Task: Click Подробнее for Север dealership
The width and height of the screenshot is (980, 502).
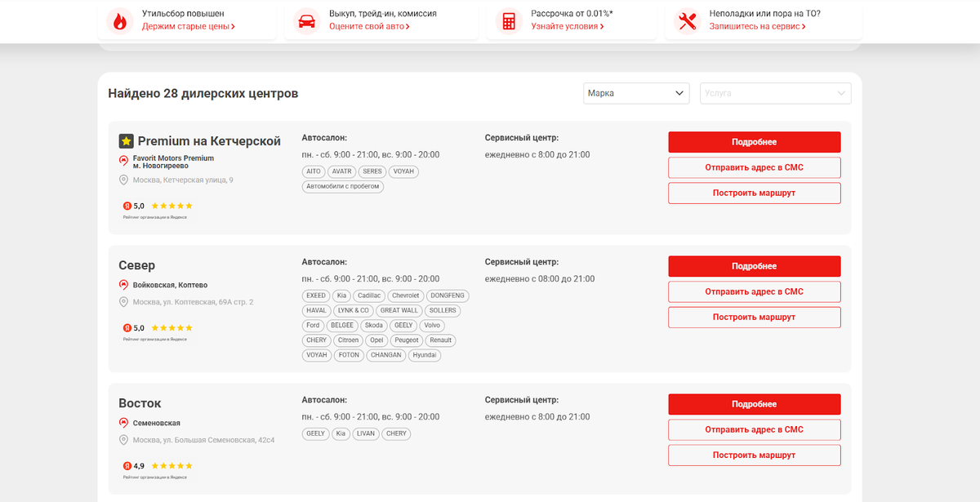Action: [755, 266]
